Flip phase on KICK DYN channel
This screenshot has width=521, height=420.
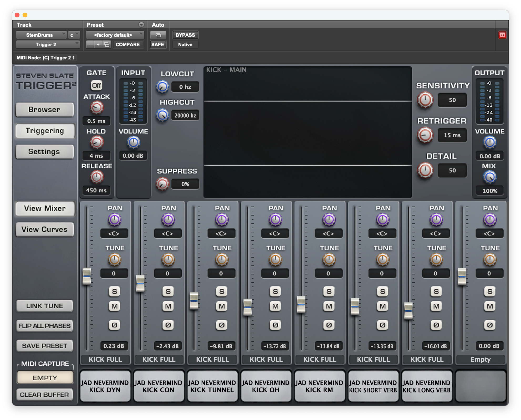114,325
